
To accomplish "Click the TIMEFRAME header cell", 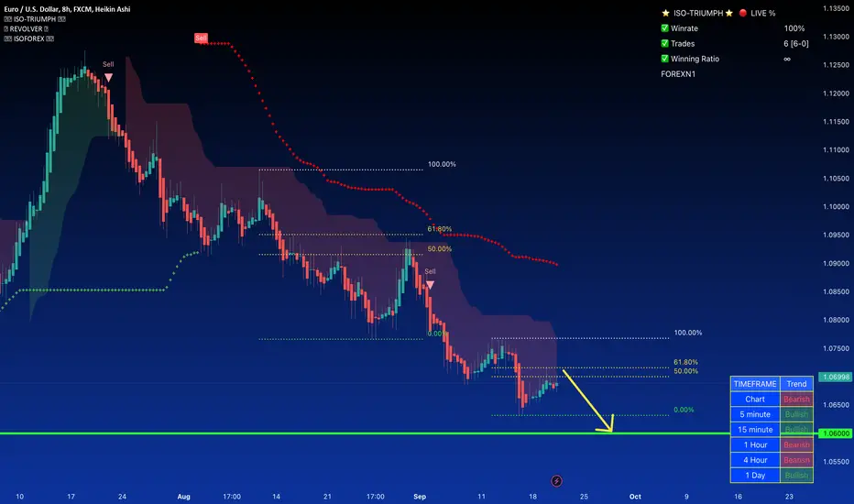I will coord(755,384).
